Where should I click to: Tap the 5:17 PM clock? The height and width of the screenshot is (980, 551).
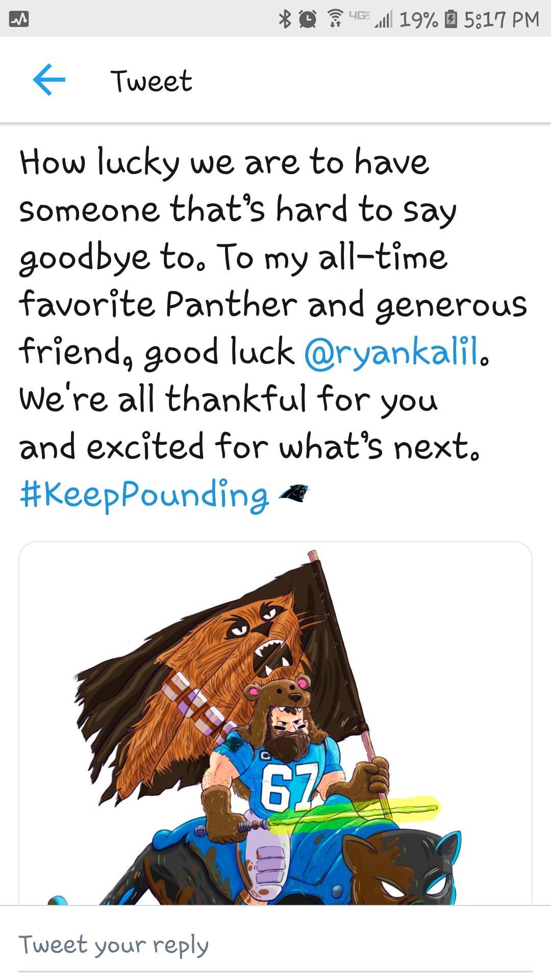click(x=501, y=19)
